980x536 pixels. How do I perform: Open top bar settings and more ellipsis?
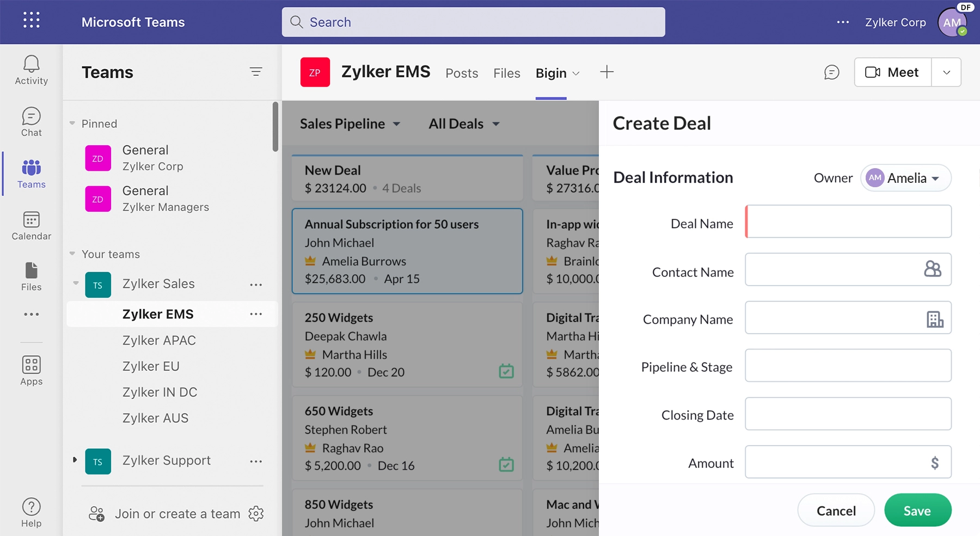843,22
